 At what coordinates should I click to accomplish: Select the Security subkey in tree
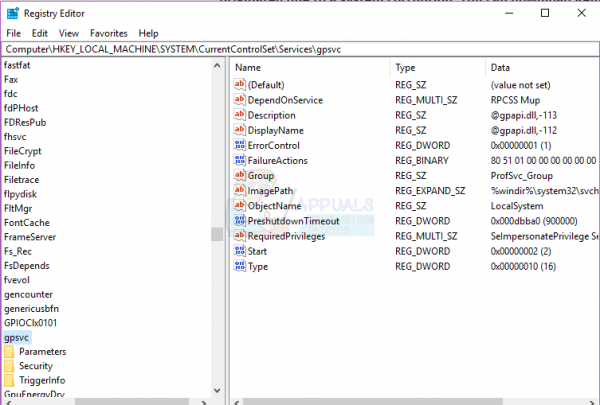point(36,366)
